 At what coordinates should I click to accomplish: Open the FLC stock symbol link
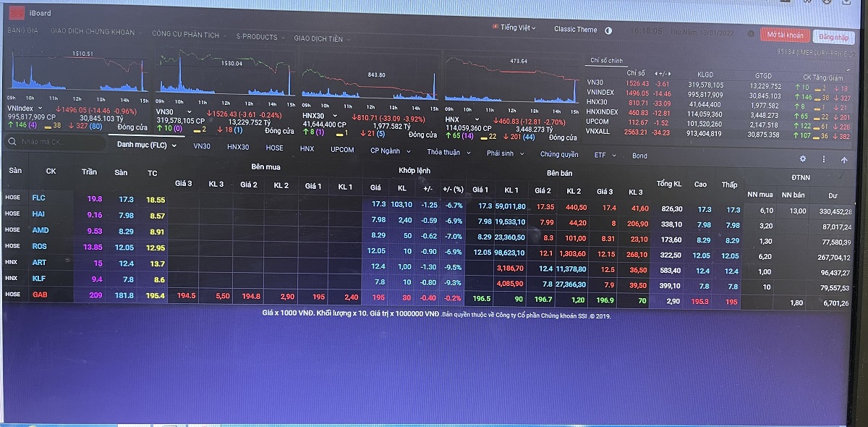[x=38, y=198]
